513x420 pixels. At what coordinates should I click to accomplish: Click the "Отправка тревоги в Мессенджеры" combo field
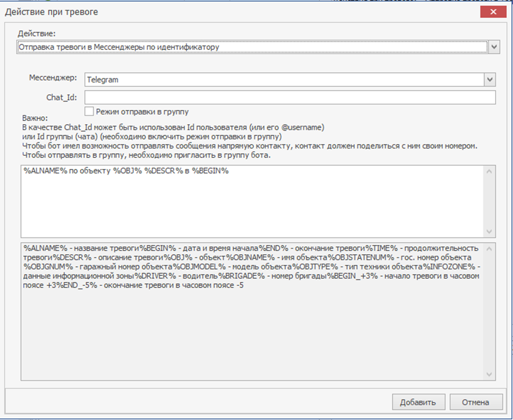(x=251, y=47)
